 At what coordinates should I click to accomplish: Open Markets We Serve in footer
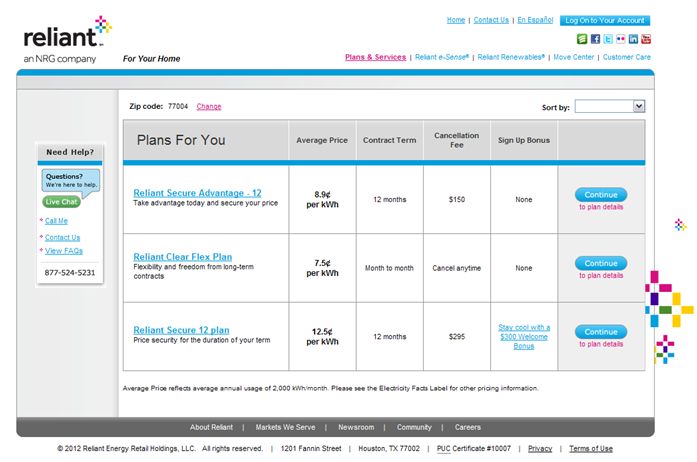coord(285,427)
